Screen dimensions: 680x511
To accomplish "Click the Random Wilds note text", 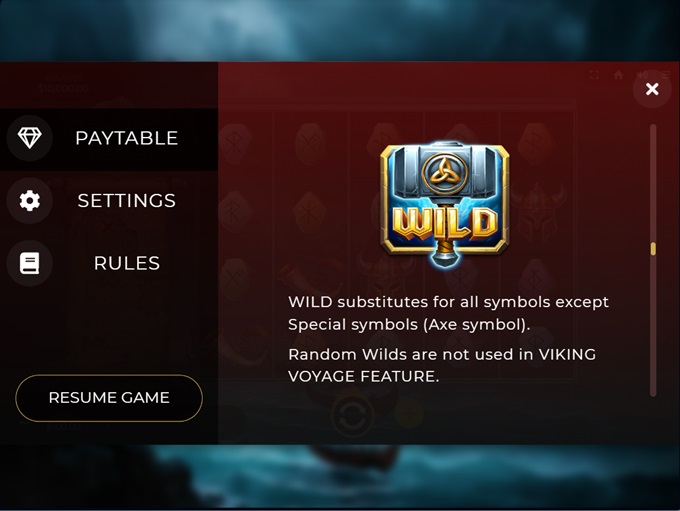I will pyautogui.click(x=442, y=365).
